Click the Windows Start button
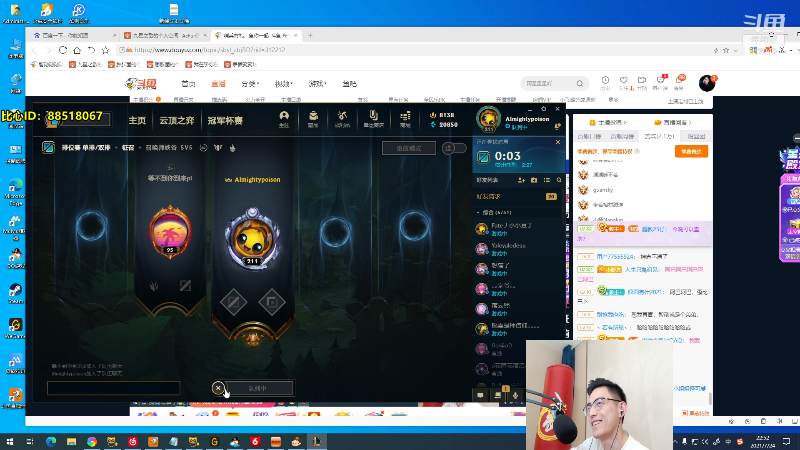800x450 pixels. click(10, 441)
